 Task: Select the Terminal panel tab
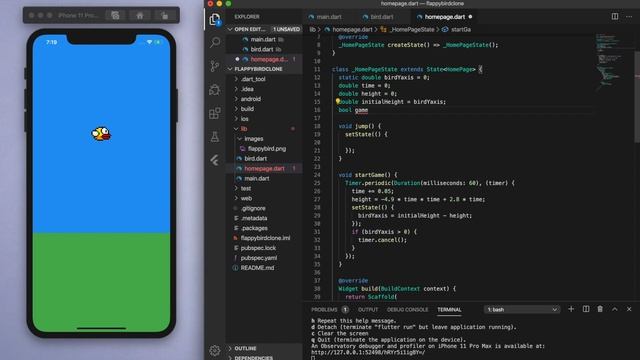(x=449, y=309)
